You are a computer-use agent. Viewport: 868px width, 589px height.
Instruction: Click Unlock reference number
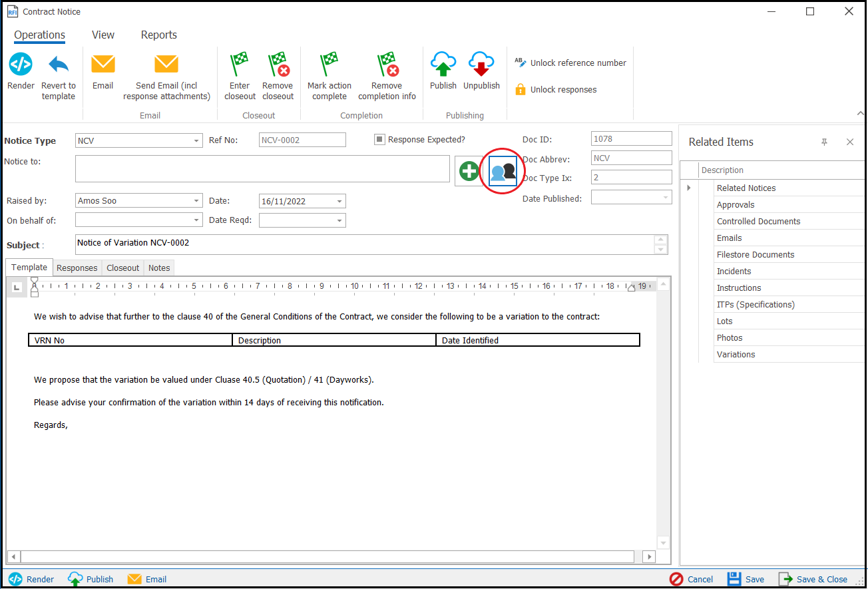click(x=570, y=63)
